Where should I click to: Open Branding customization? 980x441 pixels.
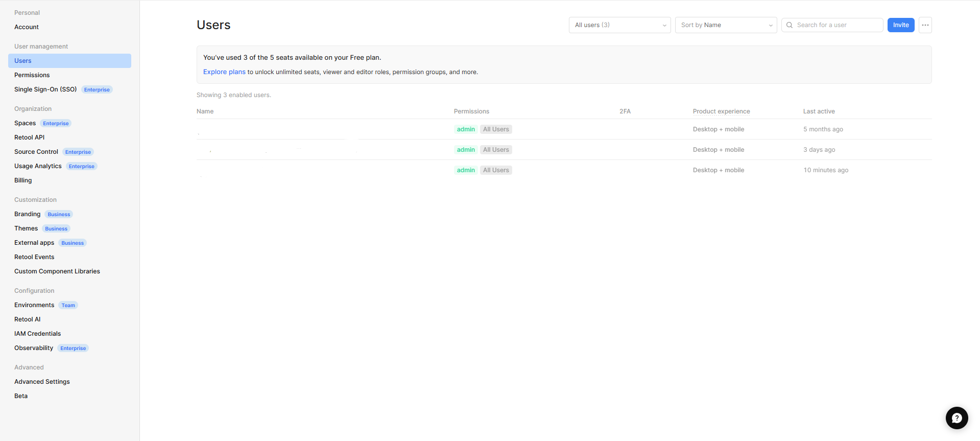28,214
